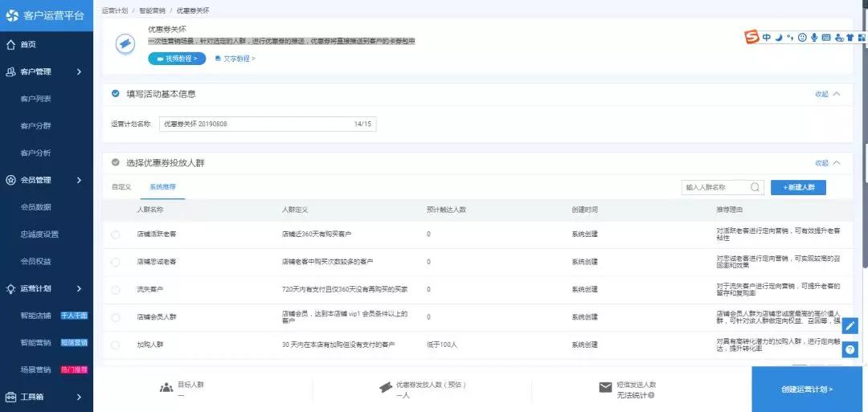
Task: Click the microphone voice input icon
Action: (814, 38)
